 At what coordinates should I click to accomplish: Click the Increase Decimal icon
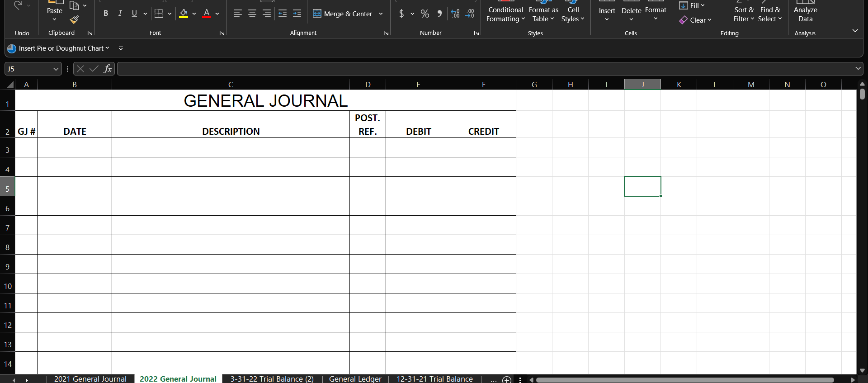tap(455, 14)
